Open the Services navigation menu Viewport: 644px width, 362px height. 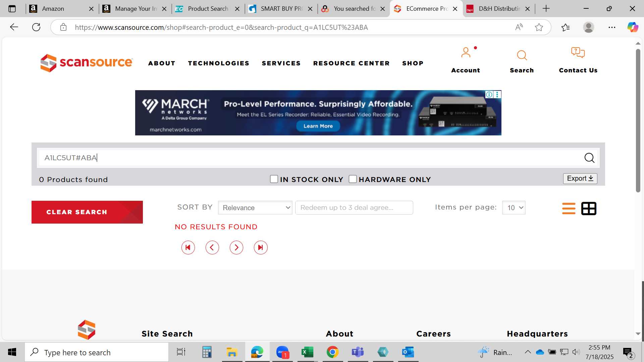coord(281,63)
